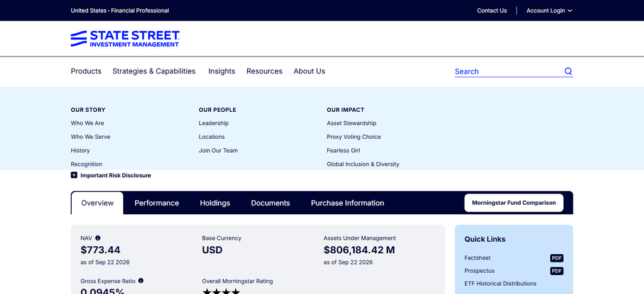Switch to the Performance tab
This screenshot has height=294, width=644.
[157, 203]
